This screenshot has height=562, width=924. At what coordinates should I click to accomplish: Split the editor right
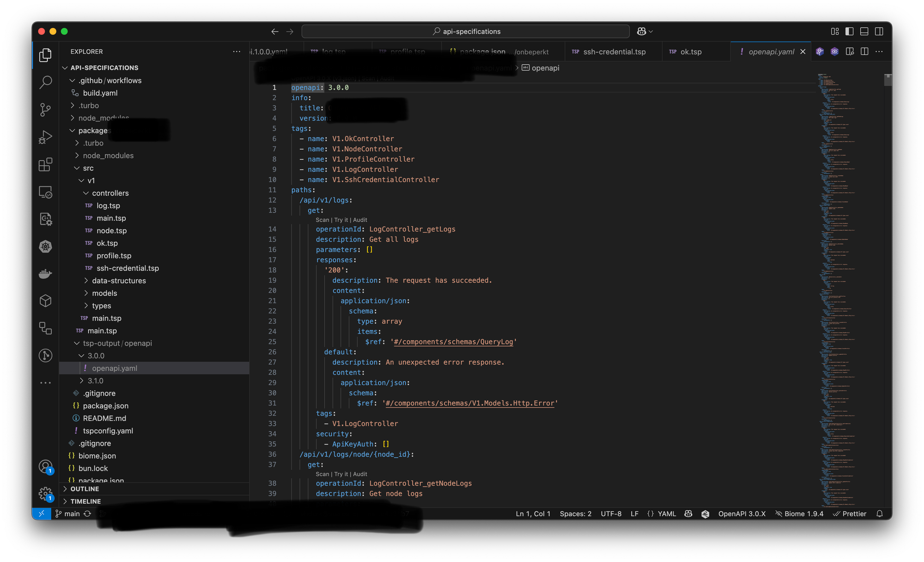point(864,52)
